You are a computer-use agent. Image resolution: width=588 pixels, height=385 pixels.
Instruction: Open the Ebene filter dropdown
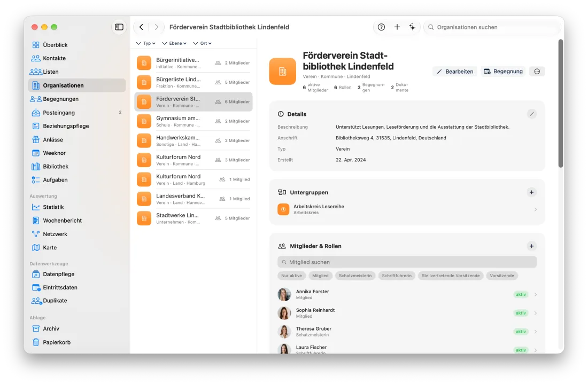coord(174,43)
